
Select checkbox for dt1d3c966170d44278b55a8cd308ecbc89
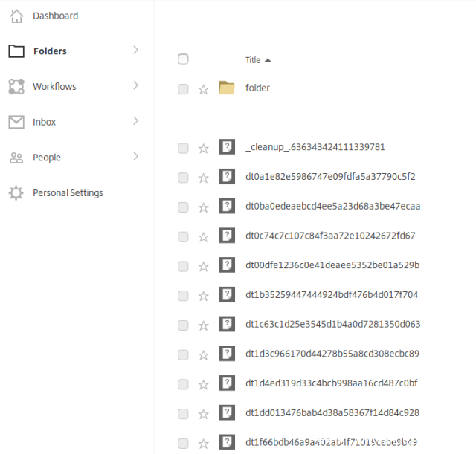tap(183, 355)
